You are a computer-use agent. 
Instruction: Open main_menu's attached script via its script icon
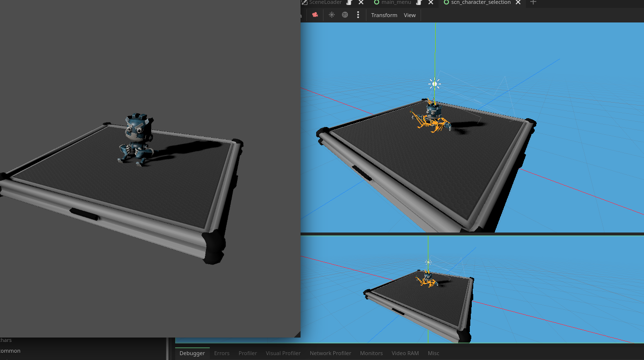pyautogui.click(x=418, y=2)
